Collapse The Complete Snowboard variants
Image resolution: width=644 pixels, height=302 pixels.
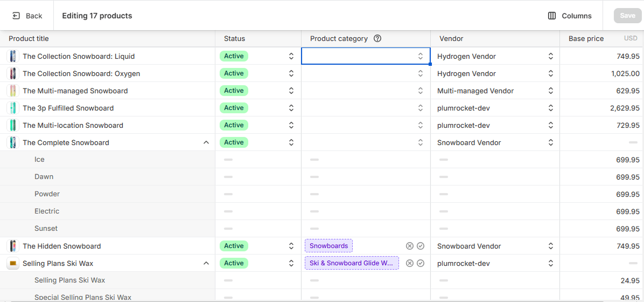[206, 142]
